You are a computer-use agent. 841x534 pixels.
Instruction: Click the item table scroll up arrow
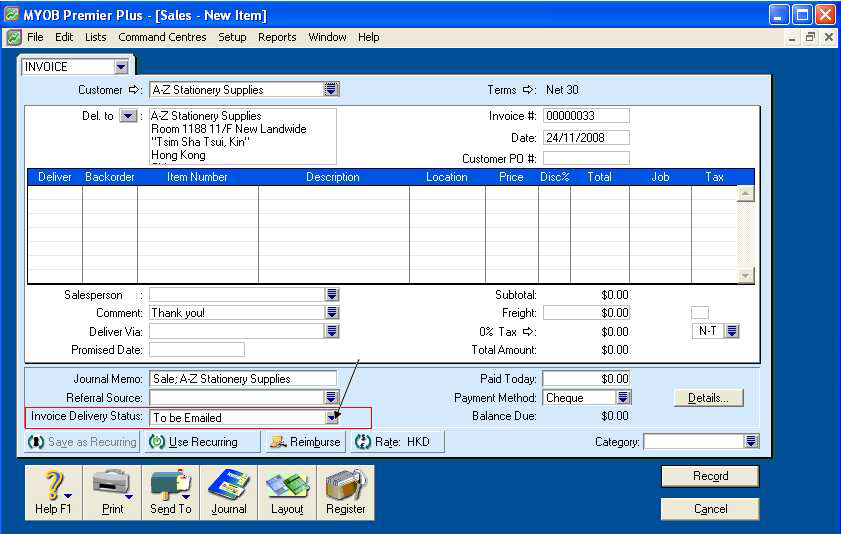point(746,194)
